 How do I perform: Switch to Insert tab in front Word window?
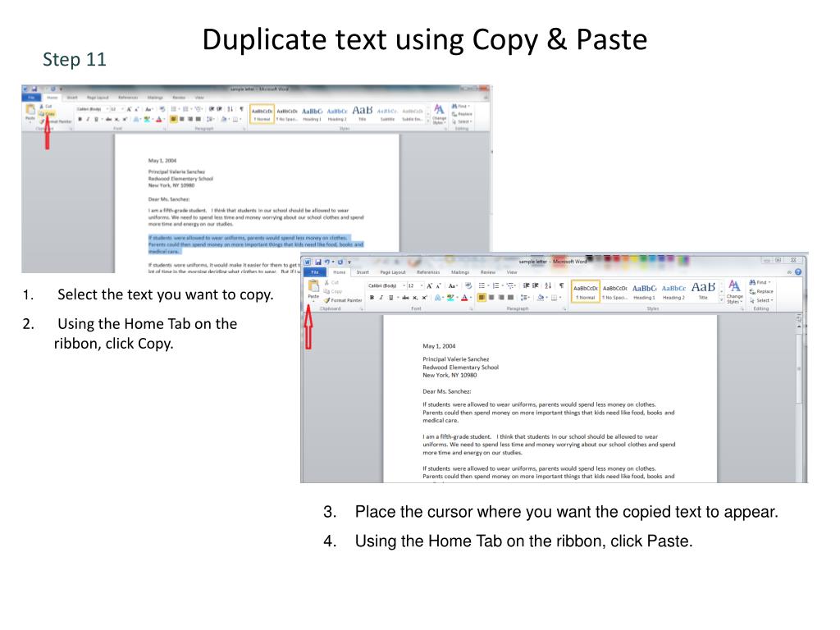point(363,272)
